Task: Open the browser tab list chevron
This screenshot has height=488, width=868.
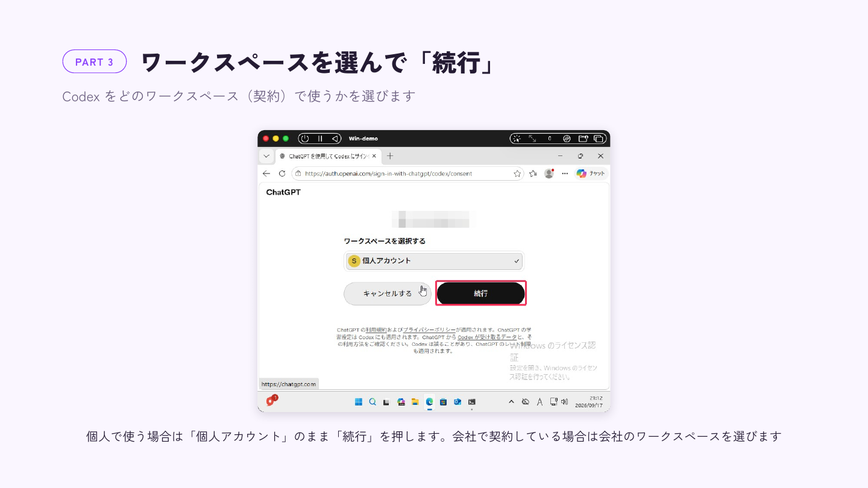Action: pos(266,156)
